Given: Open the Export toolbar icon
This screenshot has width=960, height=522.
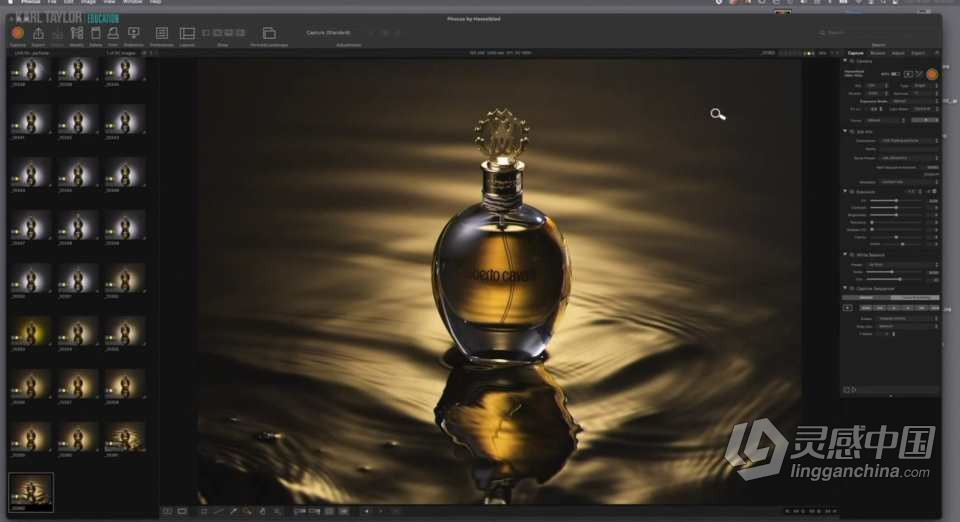Looking at the screenshot, I should click(38, 33).
